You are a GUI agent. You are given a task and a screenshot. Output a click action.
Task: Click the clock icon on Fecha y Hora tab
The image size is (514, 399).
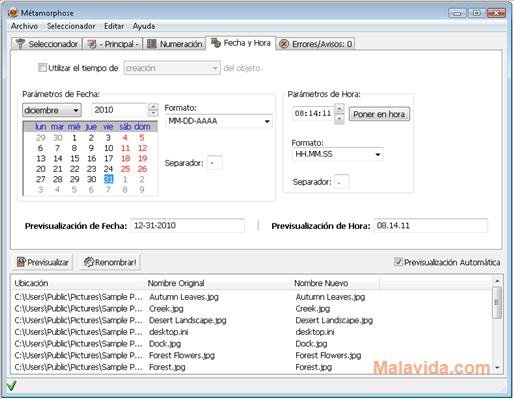(216, 43)
